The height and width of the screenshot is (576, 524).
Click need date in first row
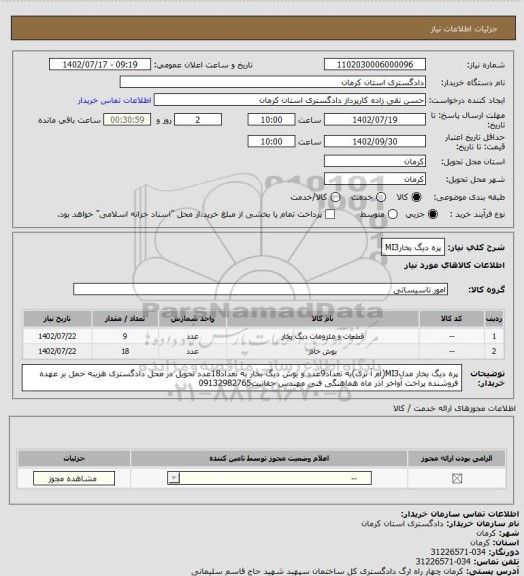pyautogui.click(x=57, y=336)
